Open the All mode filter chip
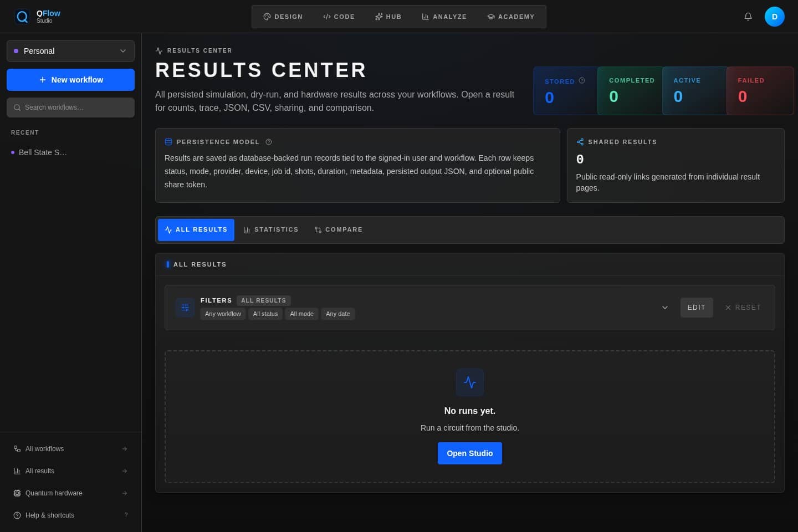 pos(301,314)
